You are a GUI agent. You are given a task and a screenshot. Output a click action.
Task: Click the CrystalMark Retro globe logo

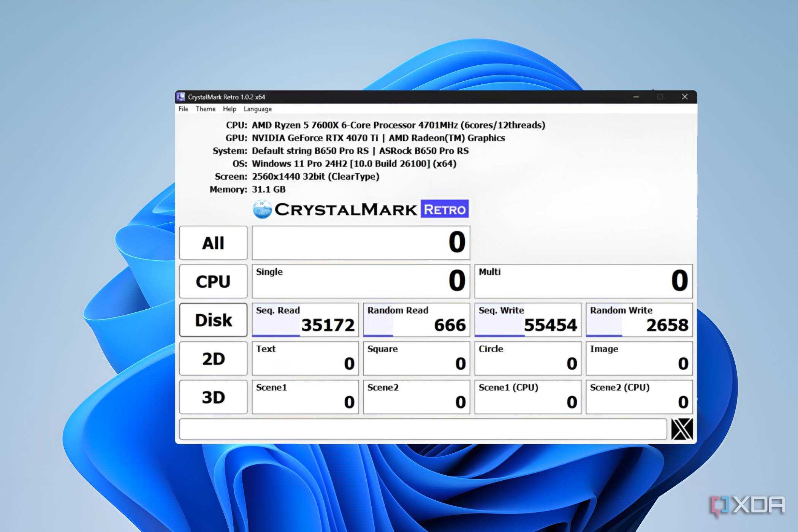pyautogui.click(x=262, y=209)
